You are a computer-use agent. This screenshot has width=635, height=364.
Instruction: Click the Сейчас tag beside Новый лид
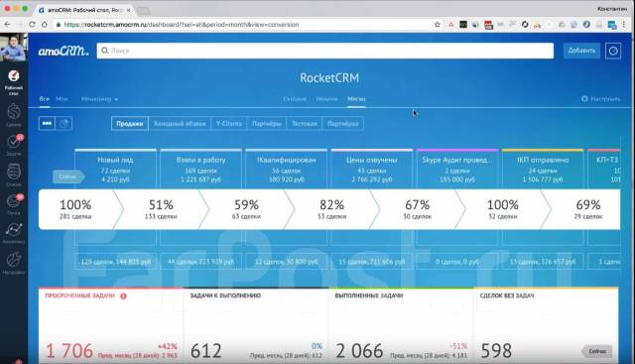tap(68, 177)
